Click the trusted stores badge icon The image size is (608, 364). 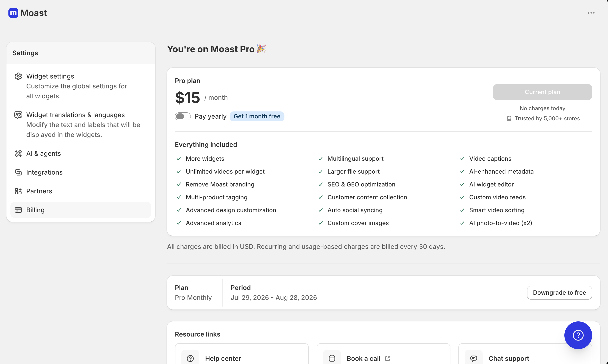509,119
